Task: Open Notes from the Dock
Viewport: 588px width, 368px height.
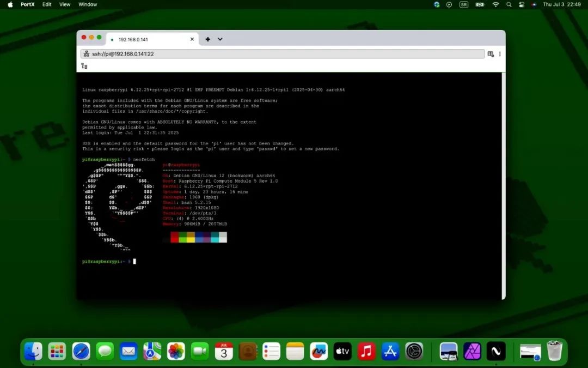Action: 295,352
